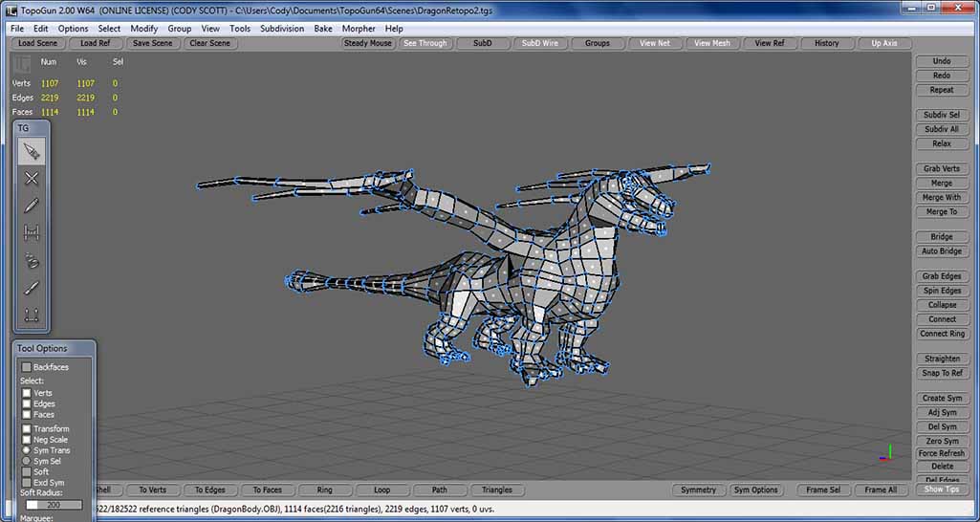This screenshot has height=522, width=980.
Task: Click the Loop selection button
Action: coord(381,490)
